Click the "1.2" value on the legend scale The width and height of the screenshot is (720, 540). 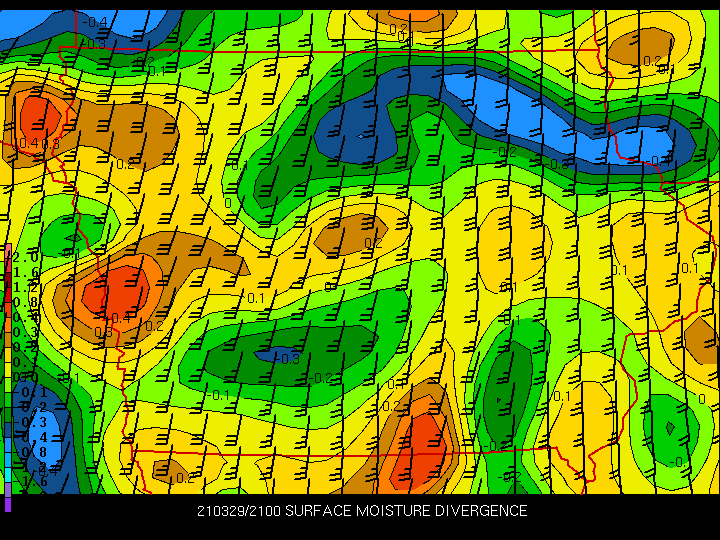tap(26, 288)
